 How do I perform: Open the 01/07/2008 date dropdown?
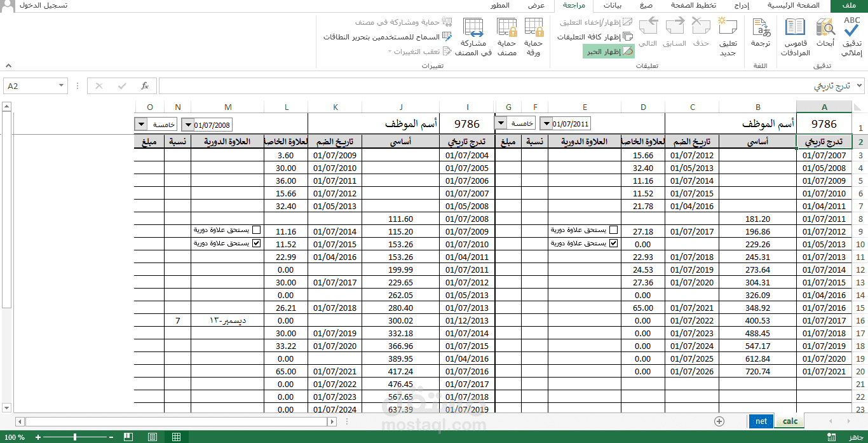[187, 125]
